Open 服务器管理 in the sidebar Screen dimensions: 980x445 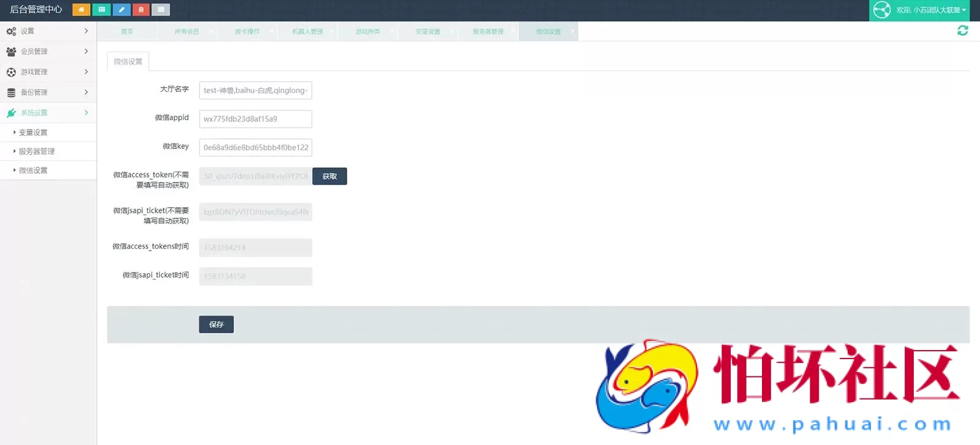[x=37, y=151]
